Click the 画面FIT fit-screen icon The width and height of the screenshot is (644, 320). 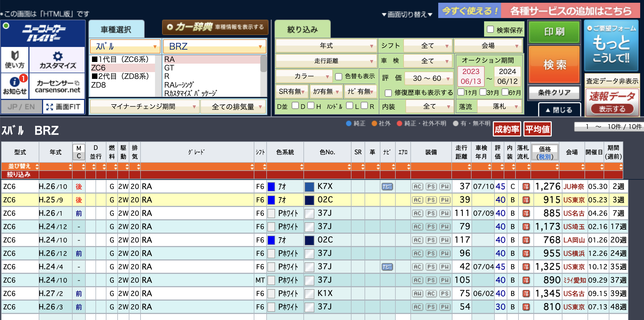[x=64, y=107]
